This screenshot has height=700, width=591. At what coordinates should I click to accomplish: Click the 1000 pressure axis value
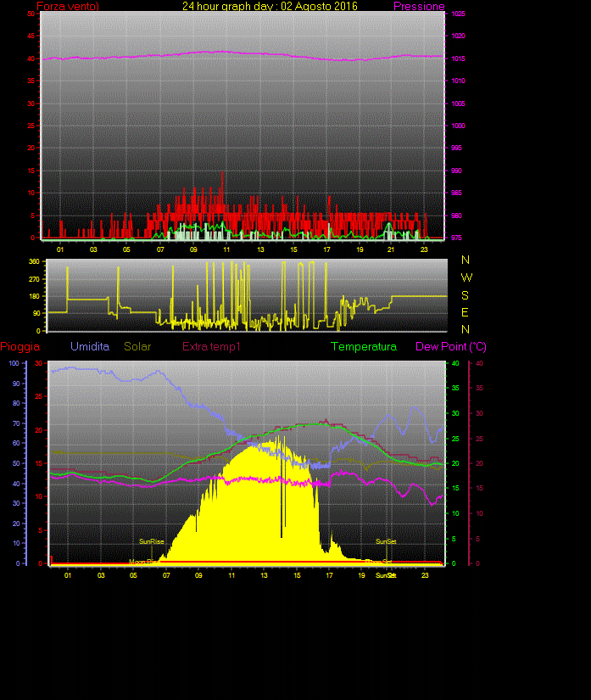[458, 126]
